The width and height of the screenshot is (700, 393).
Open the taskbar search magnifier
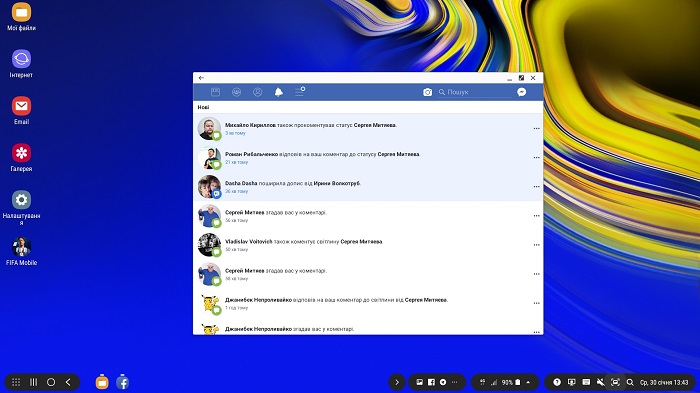(630, 382)
